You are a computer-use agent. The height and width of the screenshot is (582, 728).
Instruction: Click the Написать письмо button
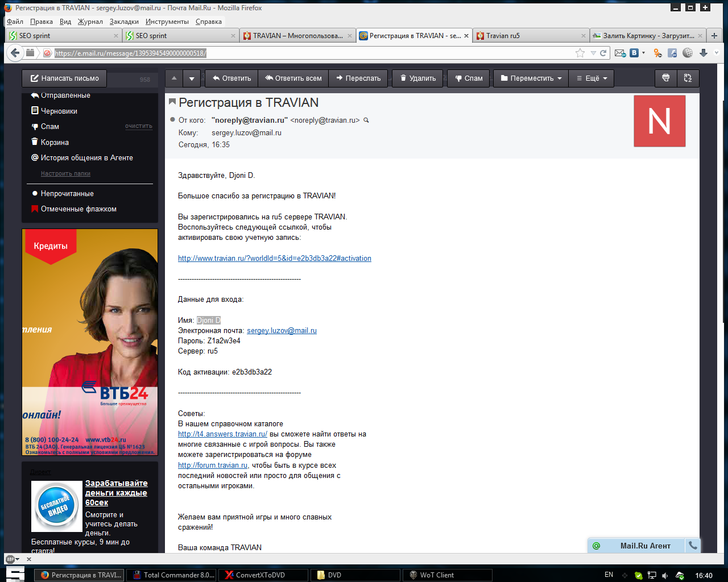64,78
